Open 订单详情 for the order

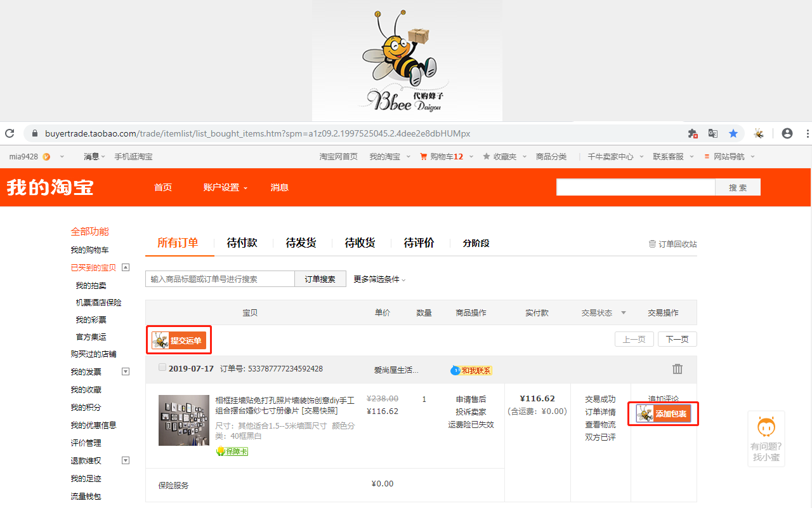pos(600,412)
